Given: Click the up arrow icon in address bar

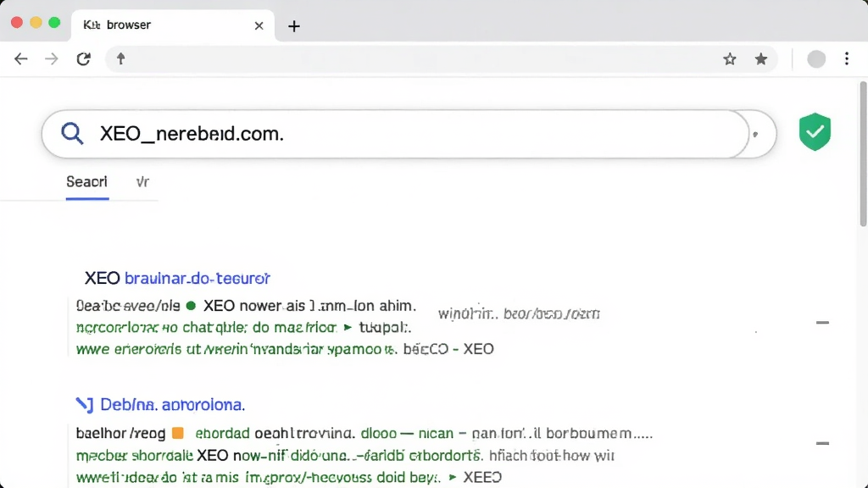Looking at the screenshot, I should pos(120,58).
